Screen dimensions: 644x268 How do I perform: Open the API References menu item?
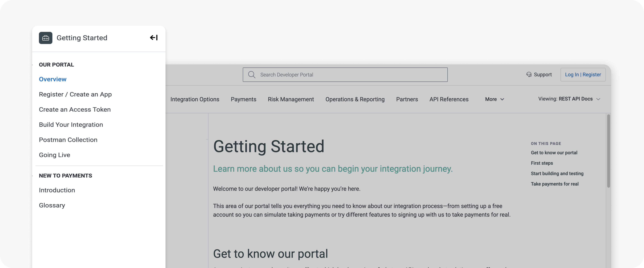(449, 99)
